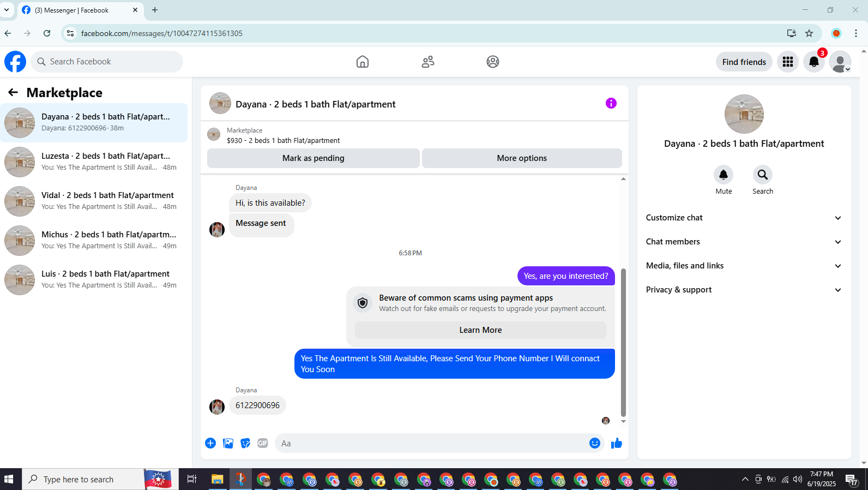The width and height of the screenshot is (868, 490).
Task: Open the Friends icon in top navigation
Action: 428,62
